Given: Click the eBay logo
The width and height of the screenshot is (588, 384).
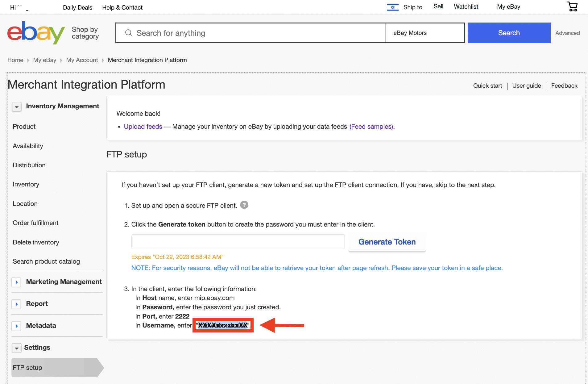Looking at the screenshot, I should click(36, 33).
